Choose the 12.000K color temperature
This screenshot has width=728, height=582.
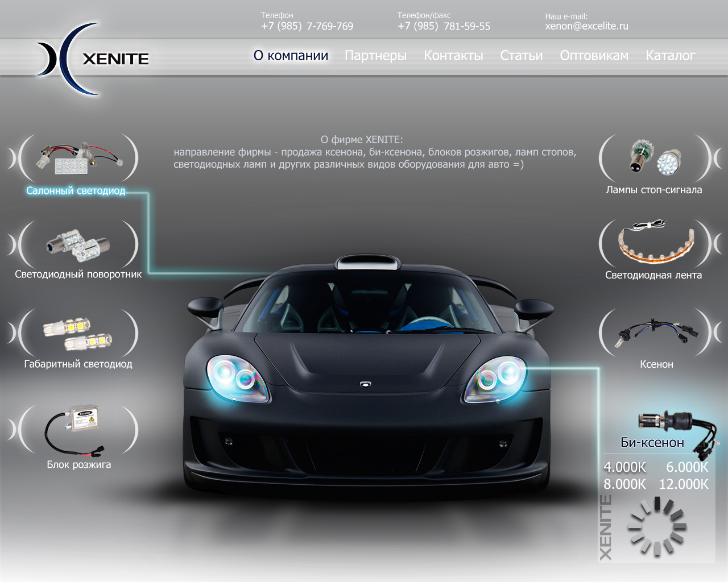pos(684,484)
